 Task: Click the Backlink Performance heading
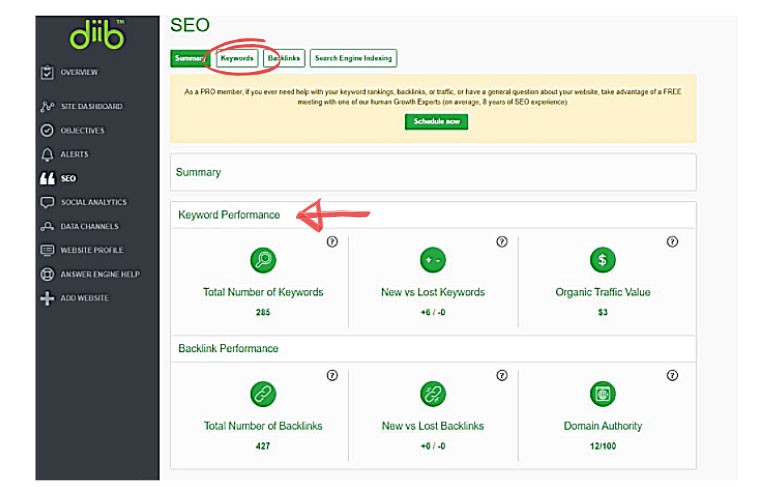pos(228,348)
